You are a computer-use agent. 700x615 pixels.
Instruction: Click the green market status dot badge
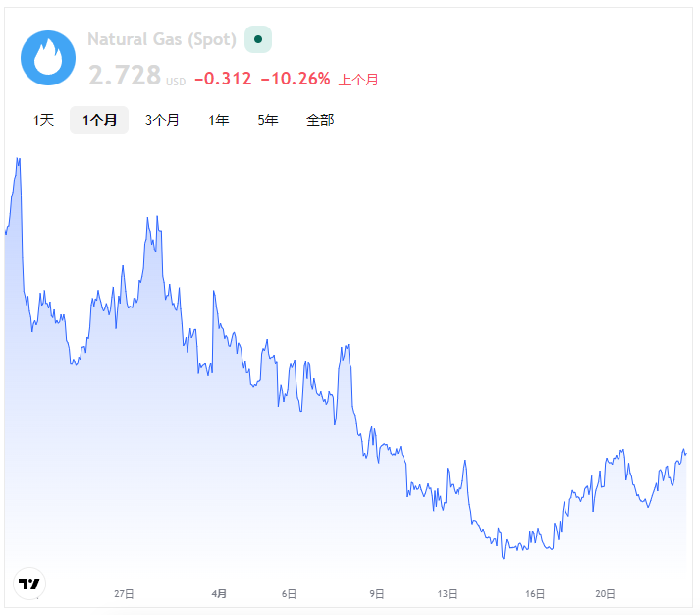[257, 39]
